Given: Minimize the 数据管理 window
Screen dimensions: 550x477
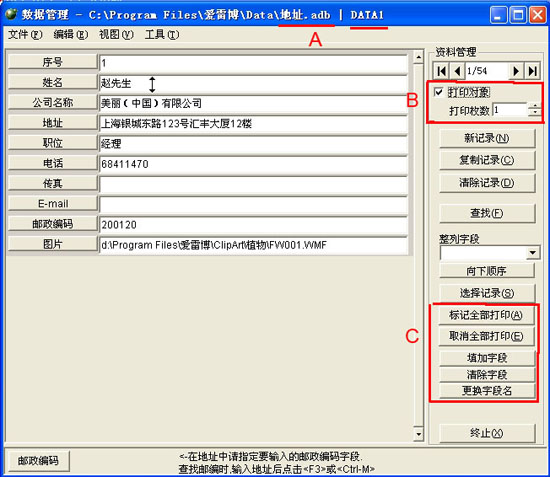Looking at the screenshot, I should tap(498, 15).
